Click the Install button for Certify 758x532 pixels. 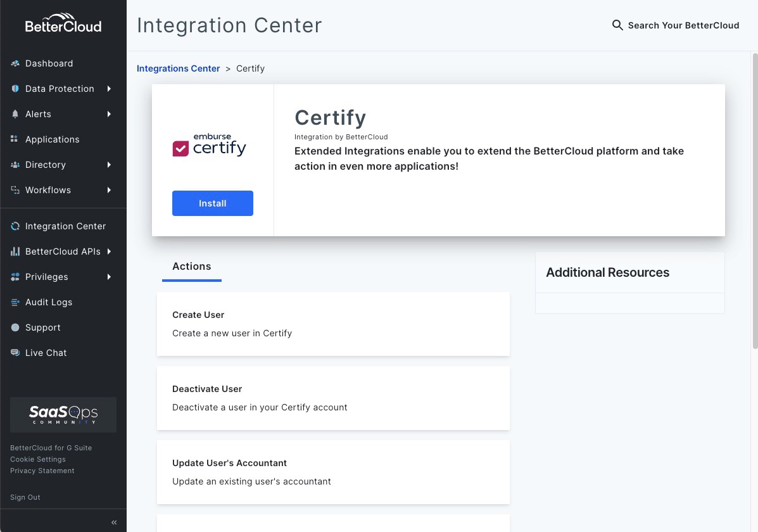(x=212, y=203)
